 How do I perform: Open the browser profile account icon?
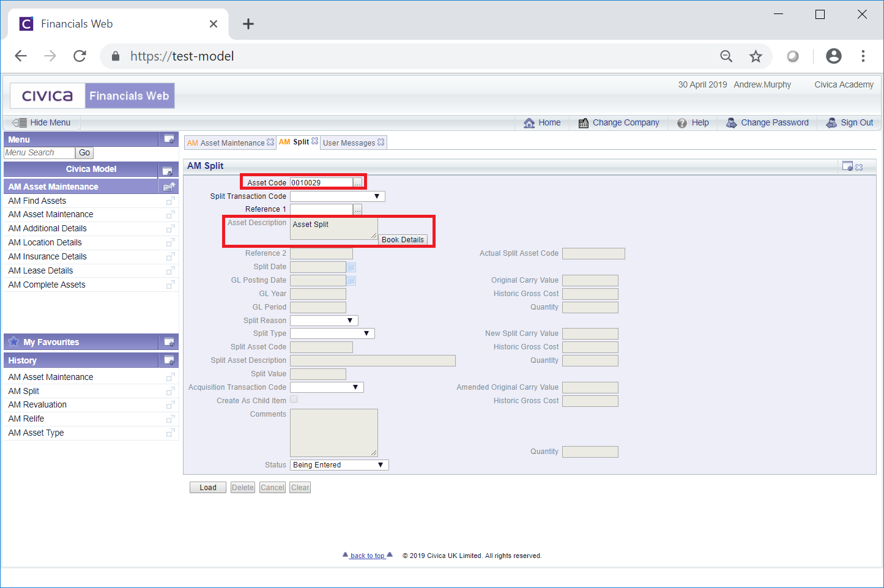tap(834, 56)
